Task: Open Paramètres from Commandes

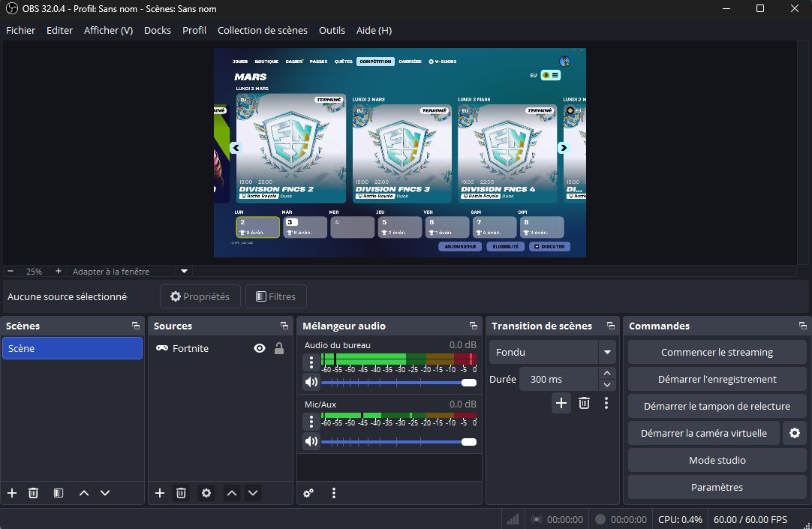Action: click(717, 486)
